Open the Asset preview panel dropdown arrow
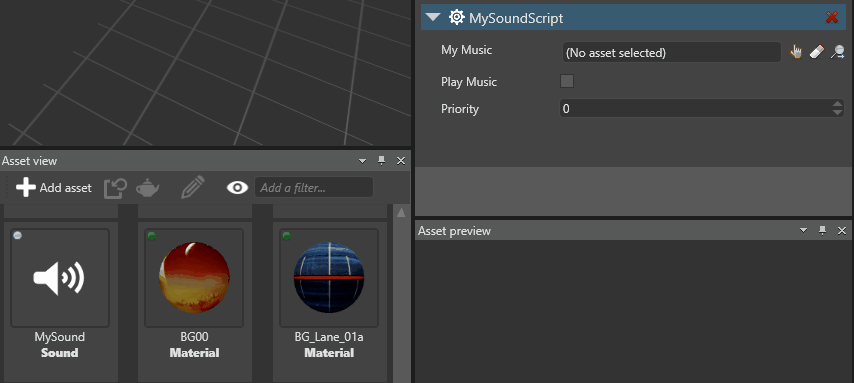Screen dimensions: 854x383 point(803,231)
